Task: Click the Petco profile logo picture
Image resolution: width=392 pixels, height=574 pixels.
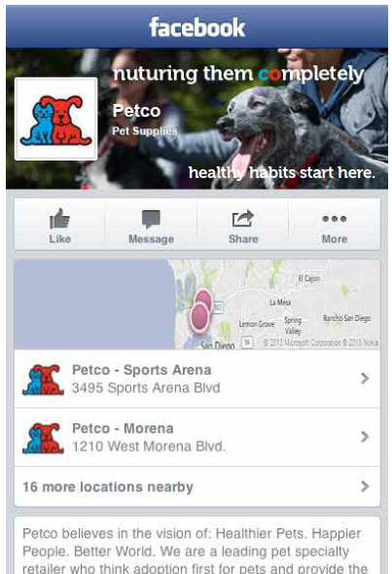Action: (56, 119)
